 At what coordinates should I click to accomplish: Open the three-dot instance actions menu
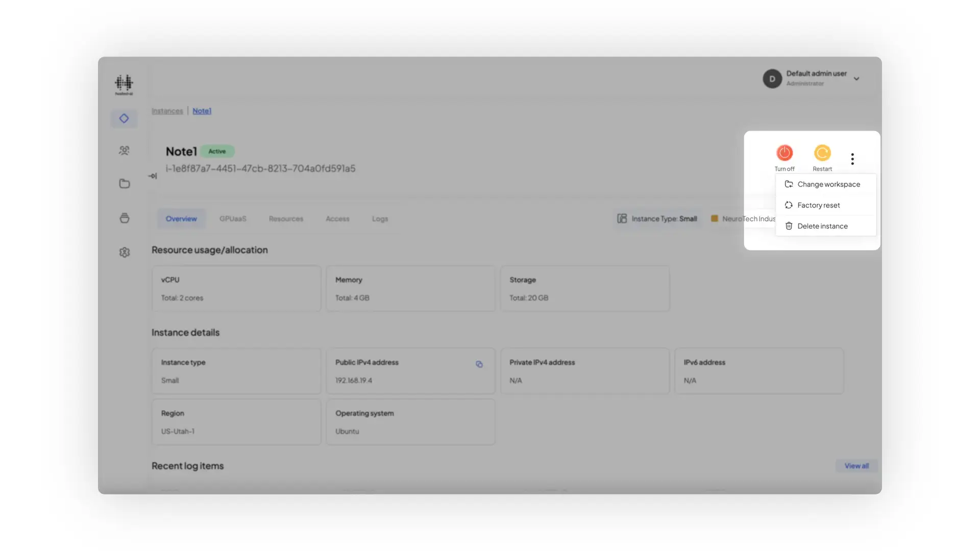pos(852,158)
